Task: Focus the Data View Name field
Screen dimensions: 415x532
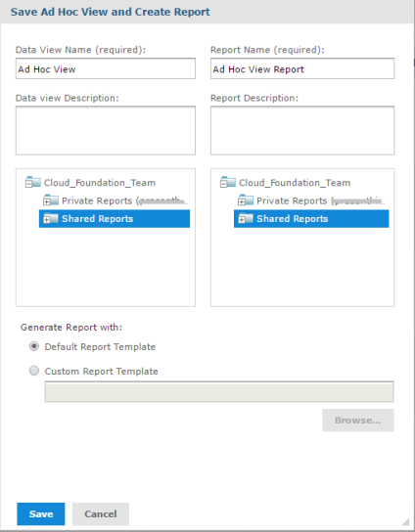Action: pos(106,68)
